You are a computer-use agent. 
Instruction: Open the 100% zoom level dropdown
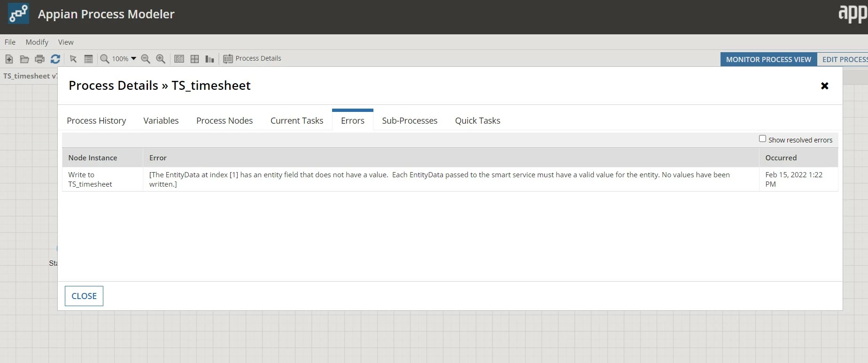(x=124, y=59)
